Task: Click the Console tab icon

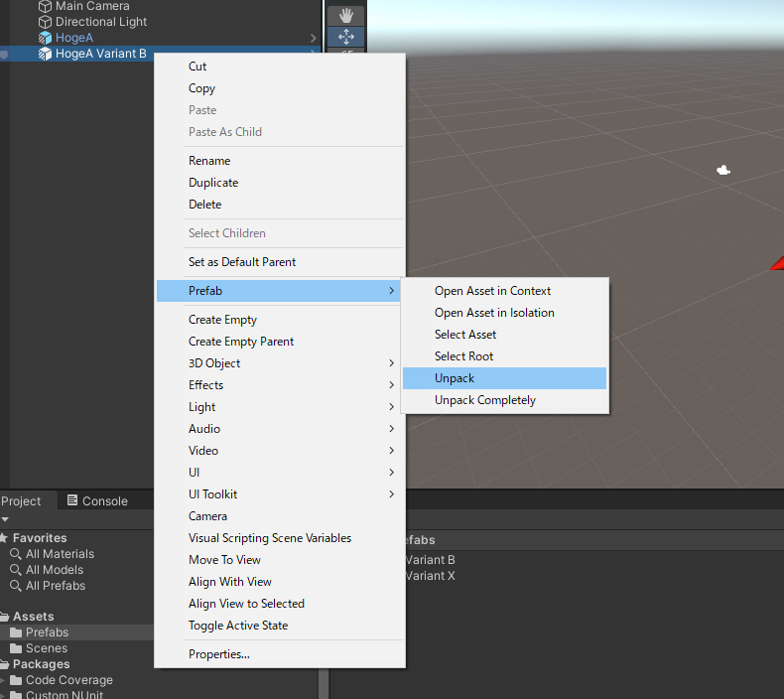Action: (x=72, y=500)
